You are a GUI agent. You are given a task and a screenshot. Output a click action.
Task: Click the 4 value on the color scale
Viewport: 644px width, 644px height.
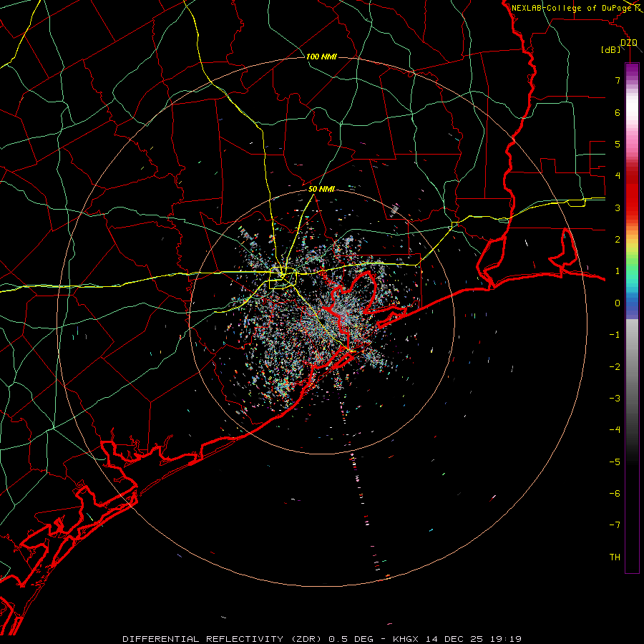pyautogui.click(x=618, y=176)
